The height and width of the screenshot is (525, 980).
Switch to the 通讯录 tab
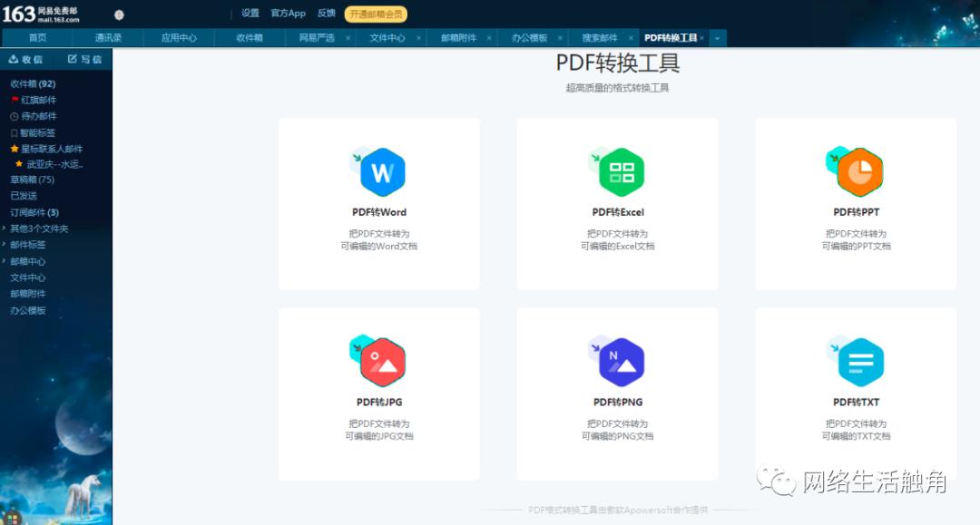coord(108,38)
